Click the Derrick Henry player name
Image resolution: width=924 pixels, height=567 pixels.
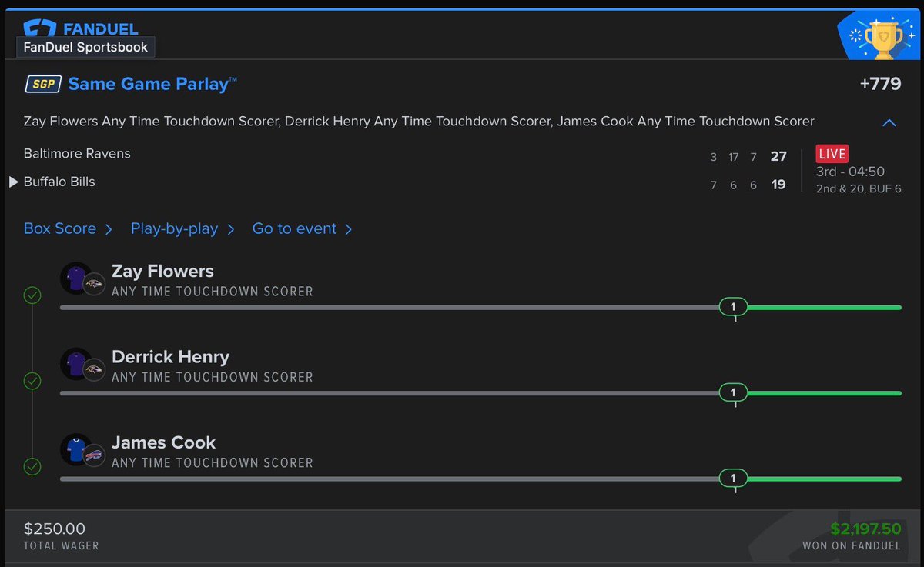pos(170,356)
